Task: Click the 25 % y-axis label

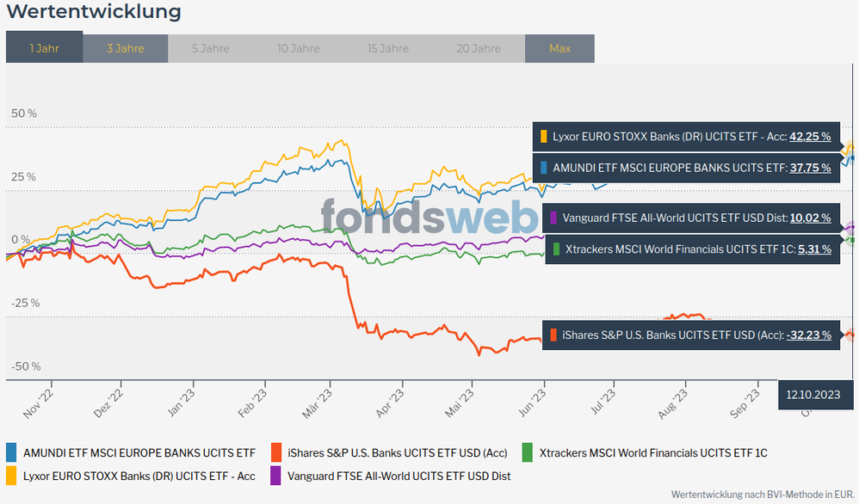Action: click(x=23, y=177)
